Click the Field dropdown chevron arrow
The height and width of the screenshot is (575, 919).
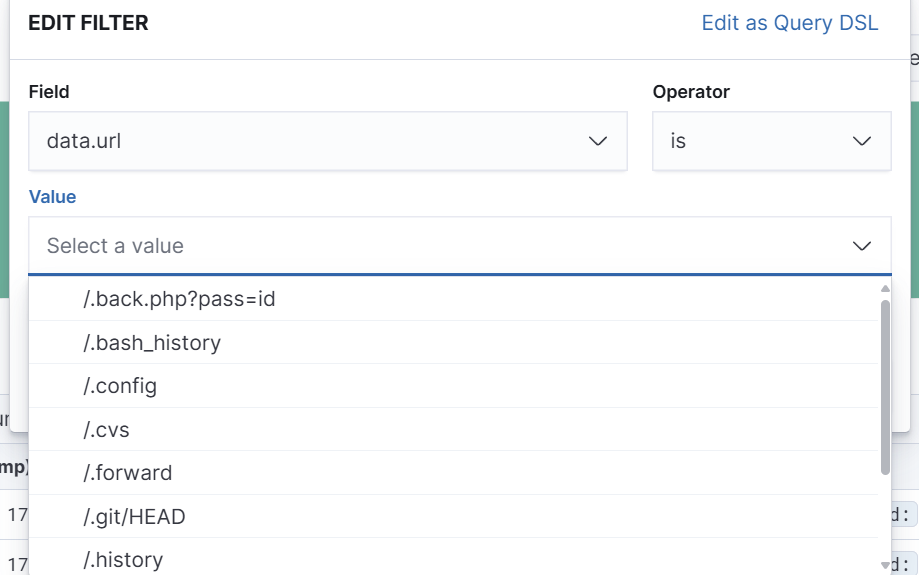pyautogui.click(x=598, y=141)
